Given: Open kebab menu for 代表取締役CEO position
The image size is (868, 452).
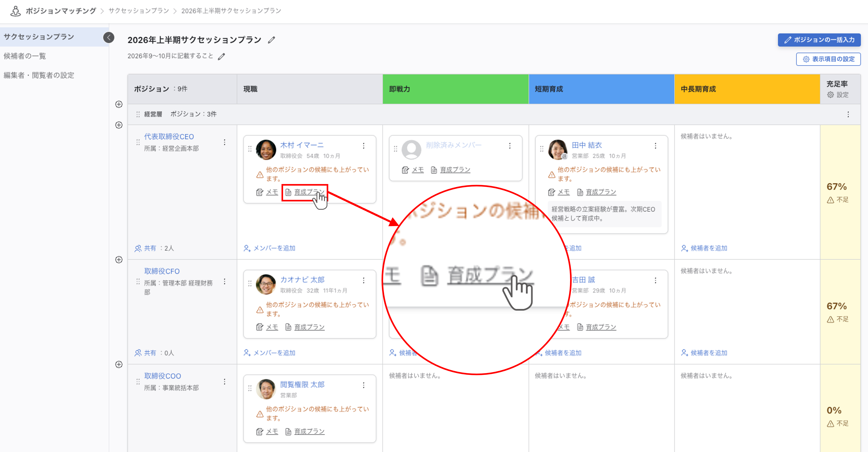Looking at the screenshot, I should point(224,142).
